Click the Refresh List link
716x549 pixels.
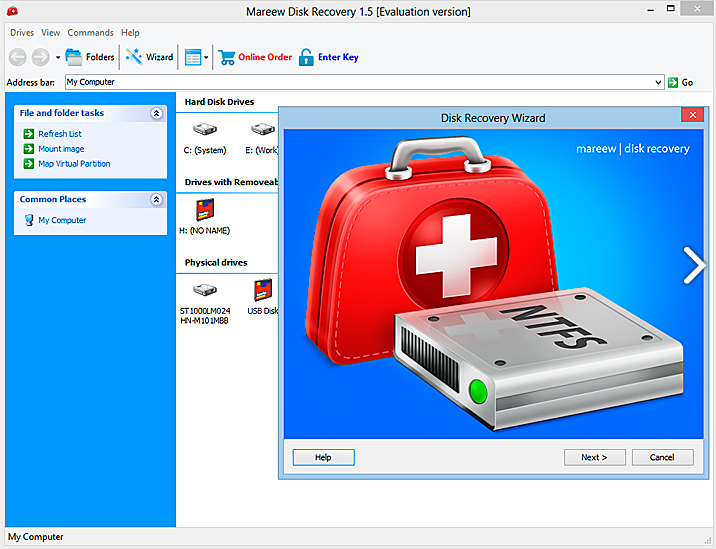point(60,134)
